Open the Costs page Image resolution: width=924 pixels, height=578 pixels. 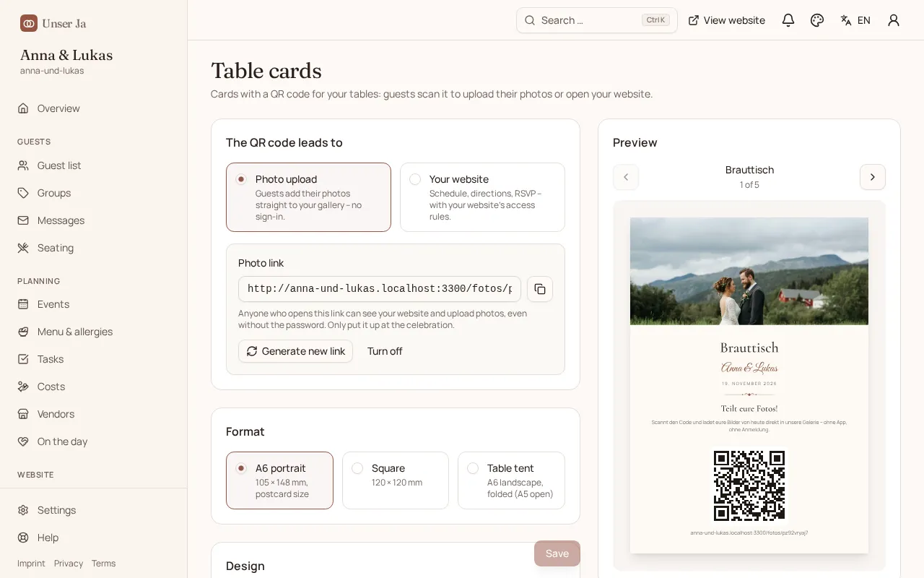click(94, 387)
